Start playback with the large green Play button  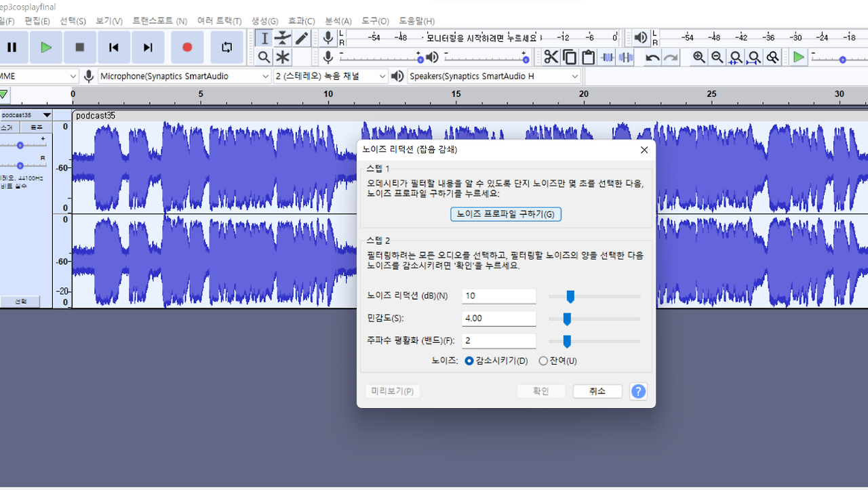(46, 47)
